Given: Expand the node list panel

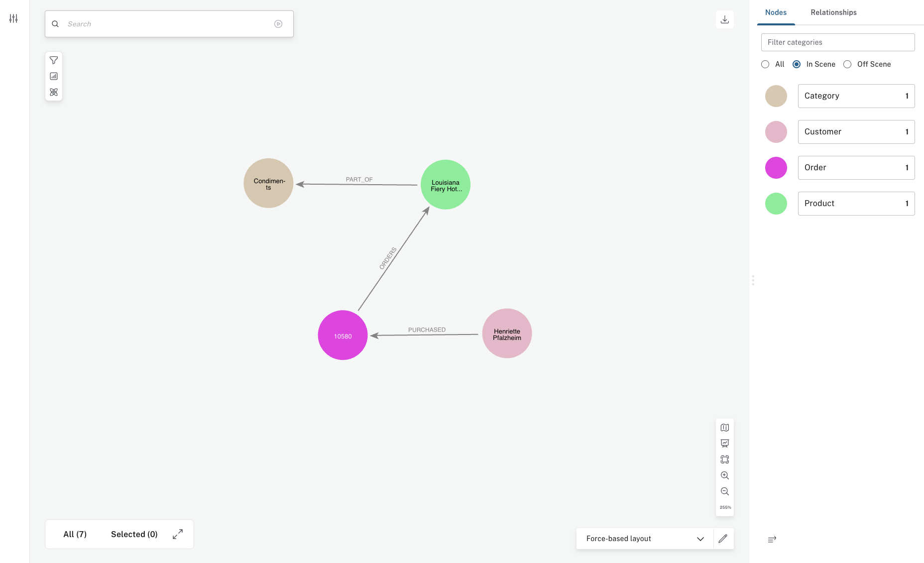Looking at the screenshot, I should [x=178, y=534].
